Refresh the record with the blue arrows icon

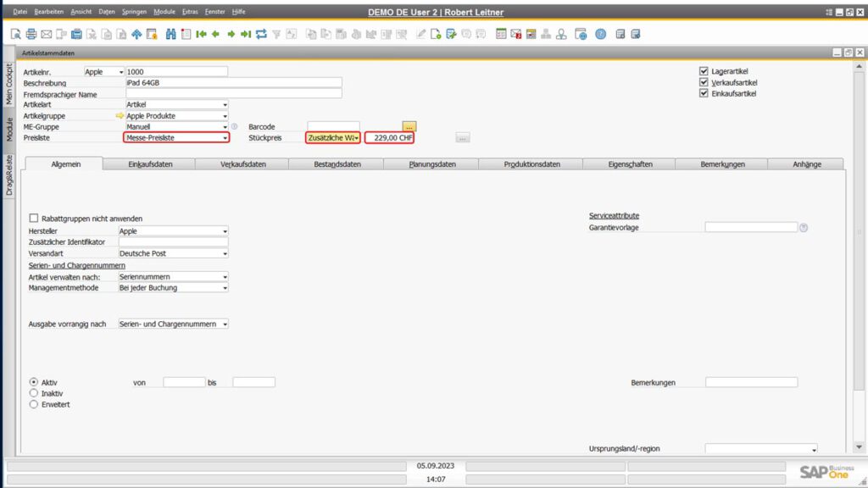[261, 34]
